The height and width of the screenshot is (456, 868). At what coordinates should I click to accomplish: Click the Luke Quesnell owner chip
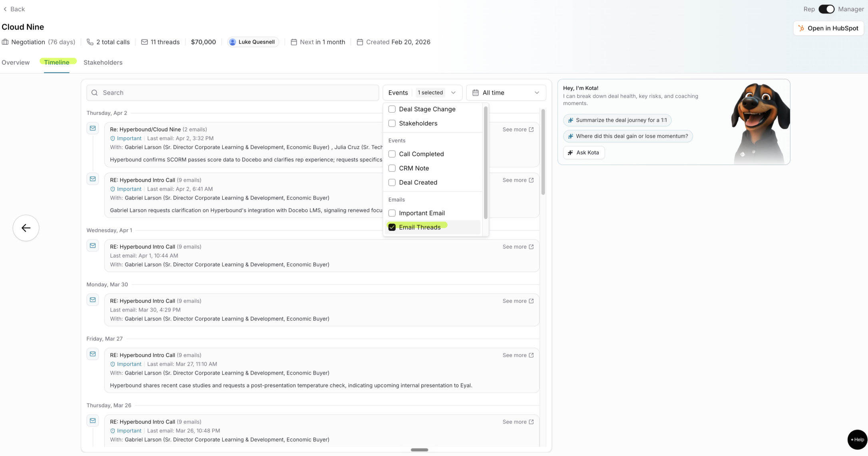(253, 42)
